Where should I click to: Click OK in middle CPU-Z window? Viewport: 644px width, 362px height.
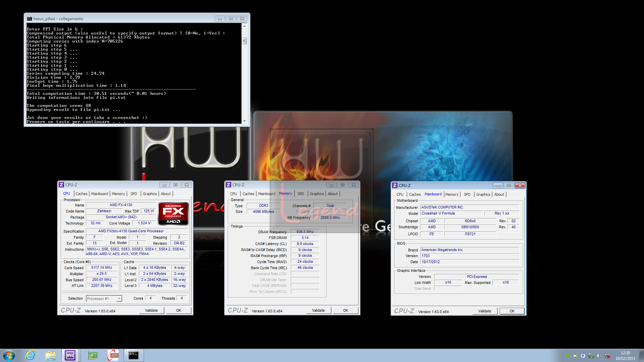[x=345, y=310]
